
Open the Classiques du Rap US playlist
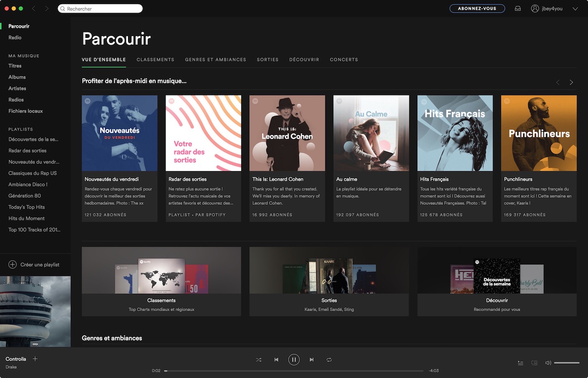click(x=32, y=173)
